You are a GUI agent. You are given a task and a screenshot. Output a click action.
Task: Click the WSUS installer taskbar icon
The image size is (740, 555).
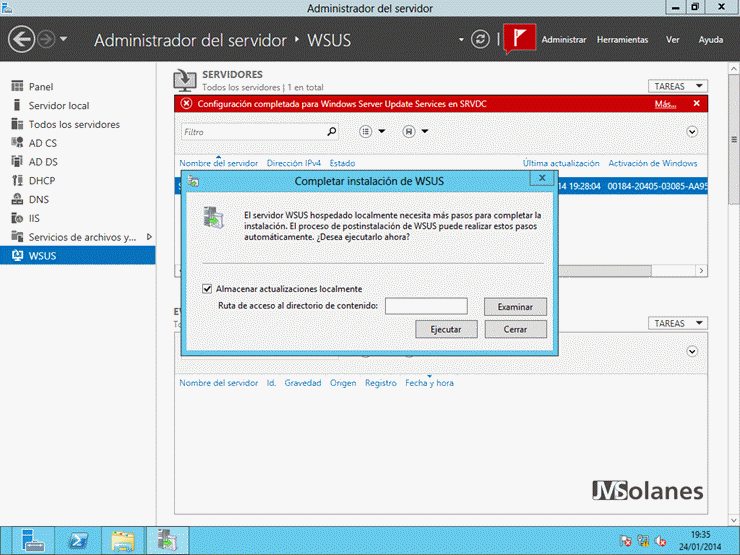(x=168, y=540)
